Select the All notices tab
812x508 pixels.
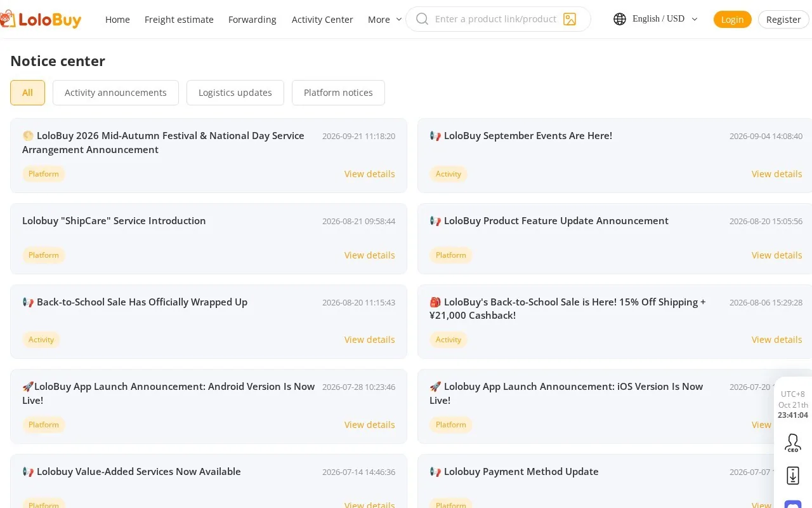click(x=27, y=93)
